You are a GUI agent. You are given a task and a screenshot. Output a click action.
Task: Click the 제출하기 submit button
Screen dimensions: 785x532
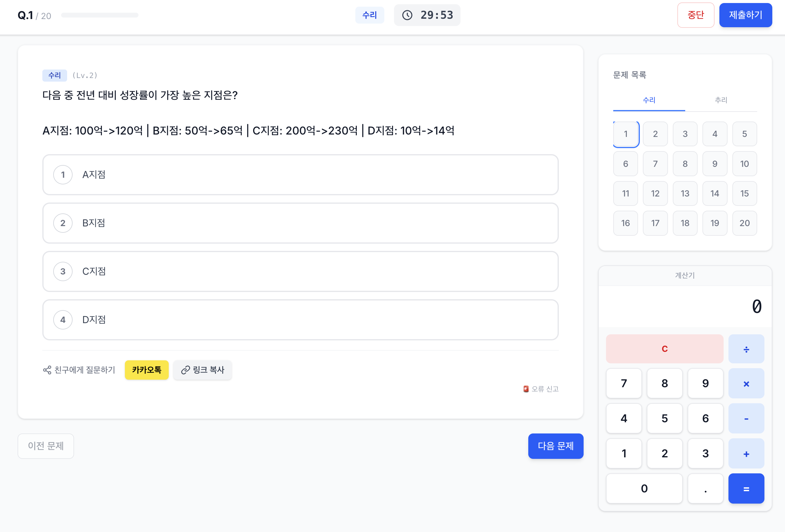click(745, 15)
